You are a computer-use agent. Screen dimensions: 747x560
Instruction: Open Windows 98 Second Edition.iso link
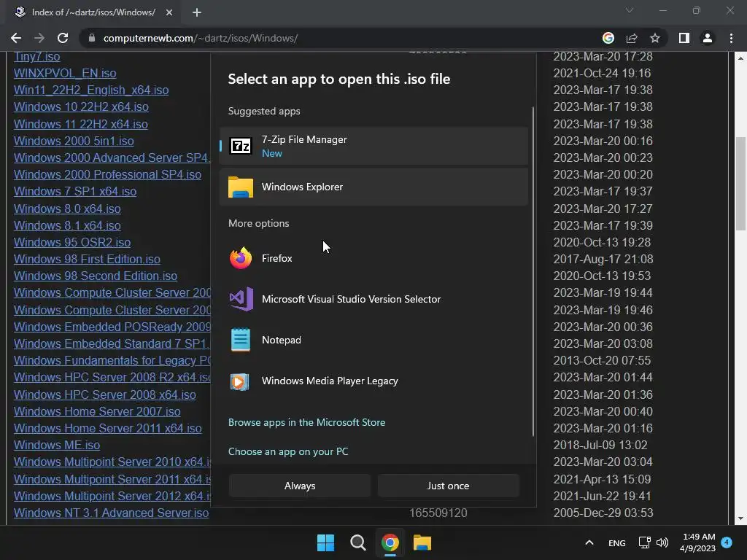(x=96, y=276)
